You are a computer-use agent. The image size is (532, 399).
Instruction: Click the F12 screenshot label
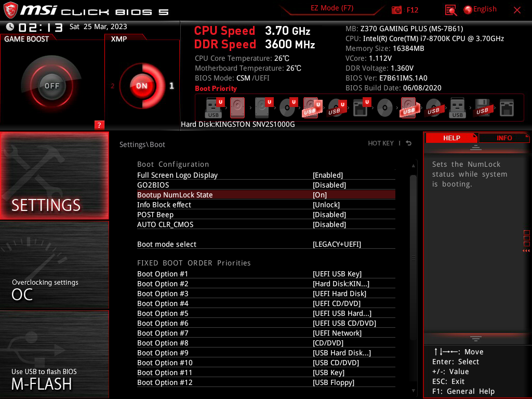(x=412, y=10)
